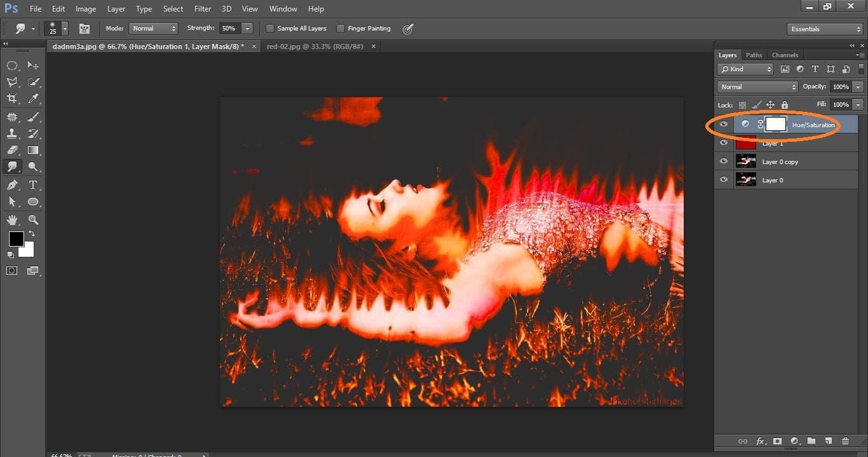This screenshot has height=457, width=868.
Task: Switch to the red-02.jpg document tab
Action: tap(315, 46)
